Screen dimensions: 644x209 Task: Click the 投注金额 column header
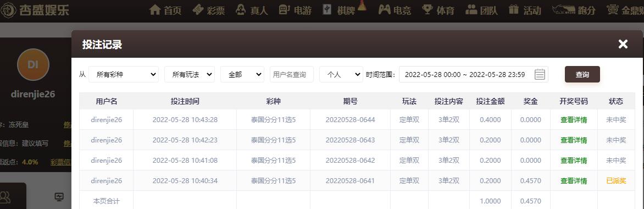click(x=490, y=101)
